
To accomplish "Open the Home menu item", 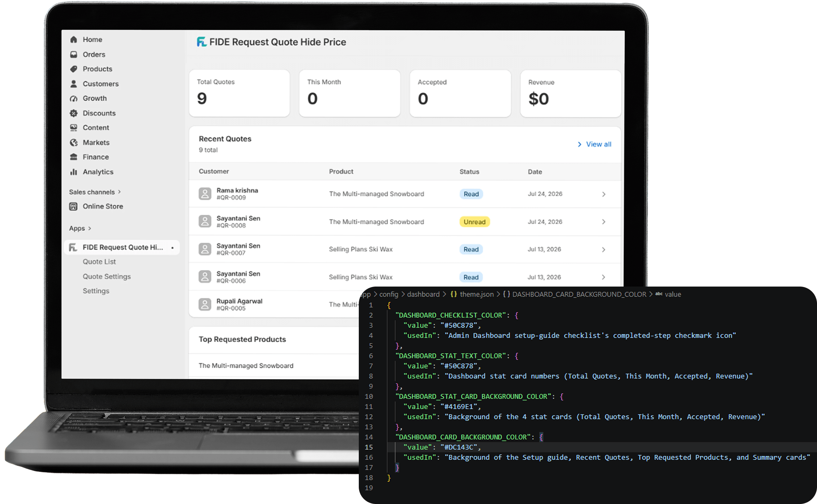I will (x=92, y=40).
